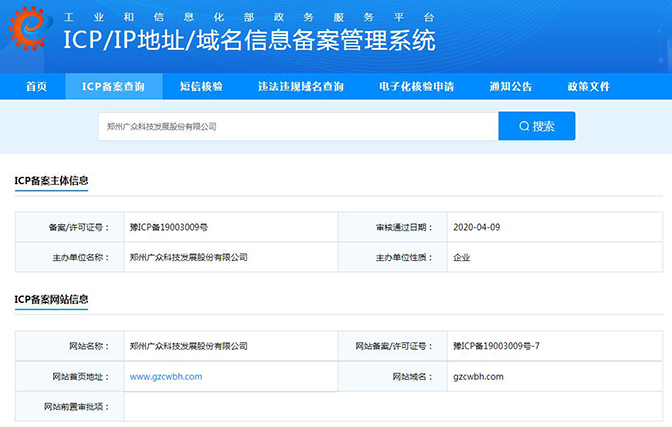This screenshot has width=672, height=427.
Task: Click the 企业 entity type value
Action: [x=461, y=257]
